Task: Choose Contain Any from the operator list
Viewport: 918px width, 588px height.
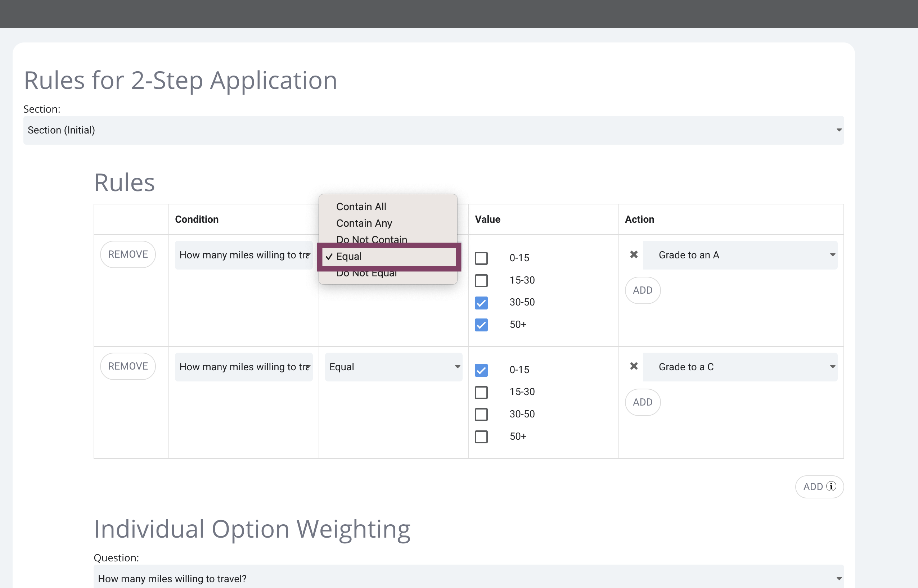Action: pos(388,223)
